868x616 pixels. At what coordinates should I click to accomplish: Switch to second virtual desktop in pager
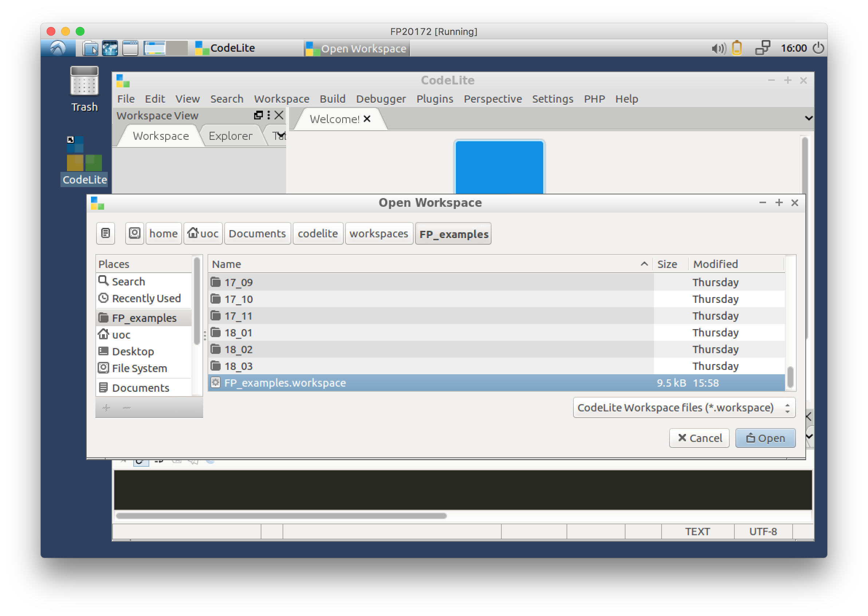coord(177,48)
